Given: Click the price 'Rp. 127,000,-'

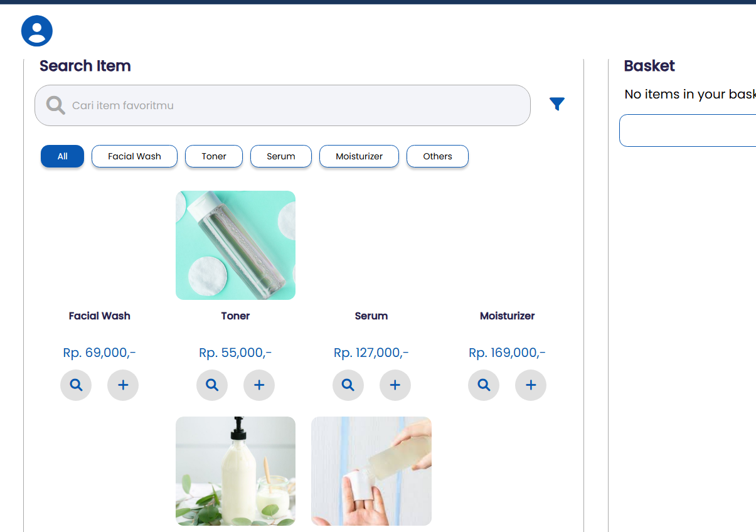Looking at the screenshot, I should pyautogui.click(x=371, y=353).
